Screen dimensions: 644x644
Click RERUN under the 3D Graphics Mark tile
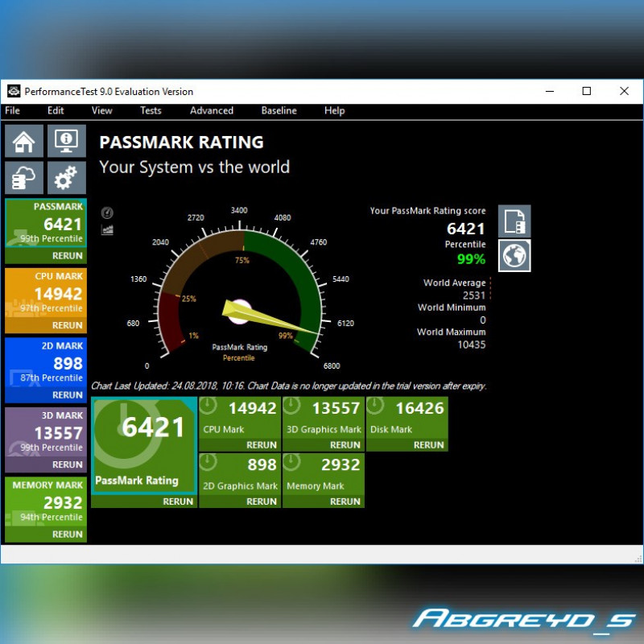pos(345,445)
